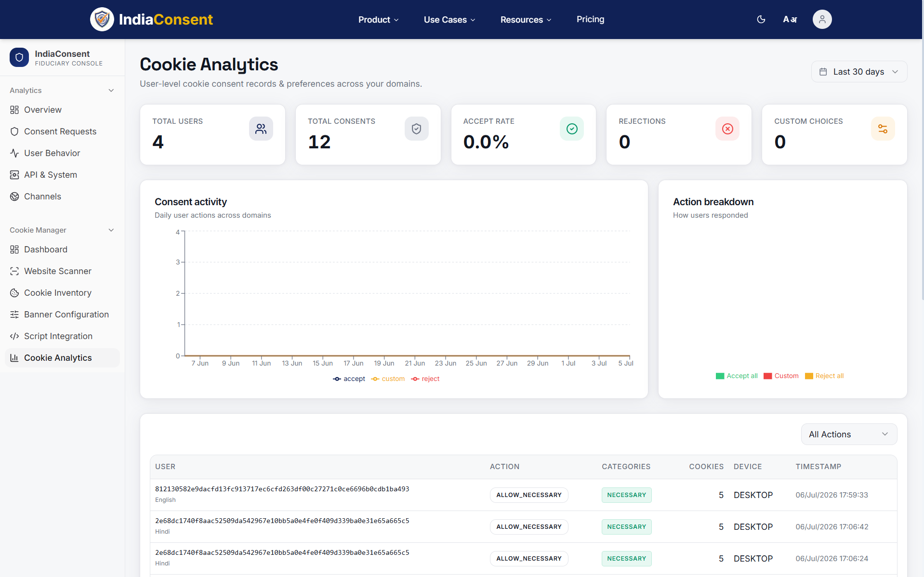924x577 pixels.
Task: Click the API & System icon
Action: 14,175
